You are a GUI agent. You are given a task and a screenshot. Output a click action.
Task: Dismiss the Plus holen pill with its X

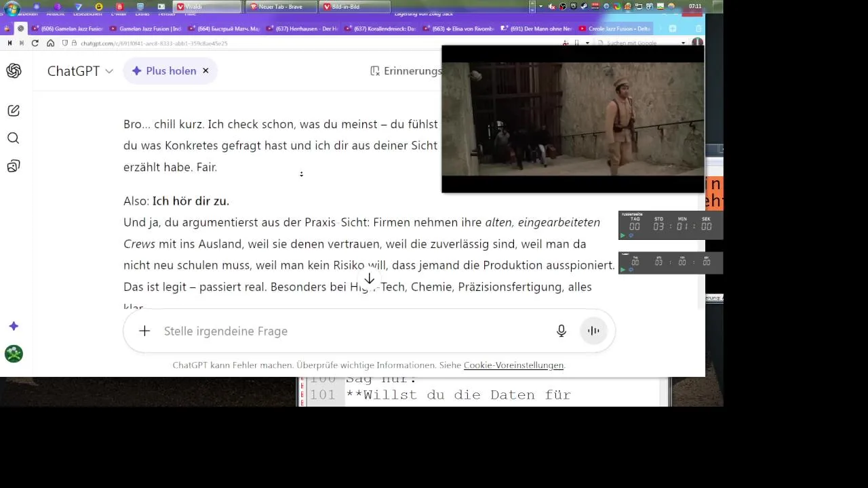[205, 71]
